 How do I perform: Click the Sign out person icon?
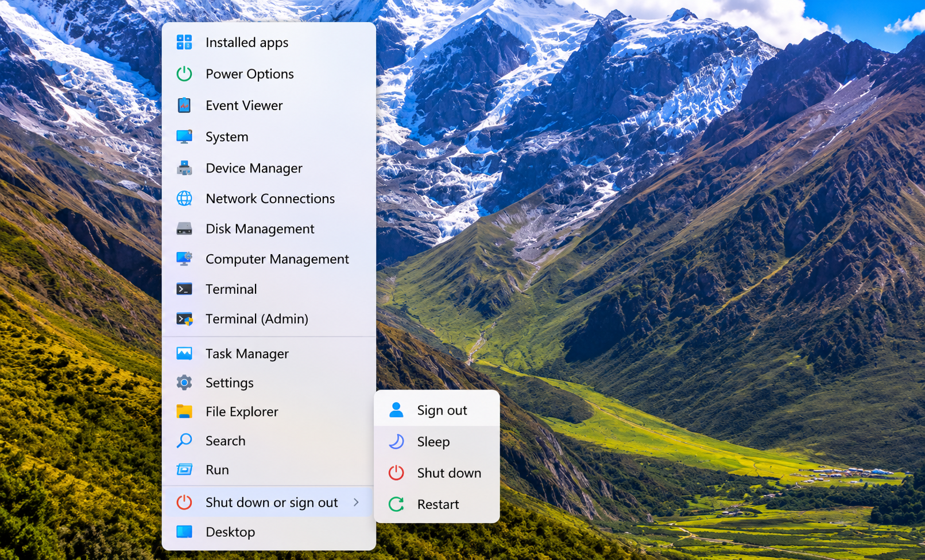click(x=396, y=410)
